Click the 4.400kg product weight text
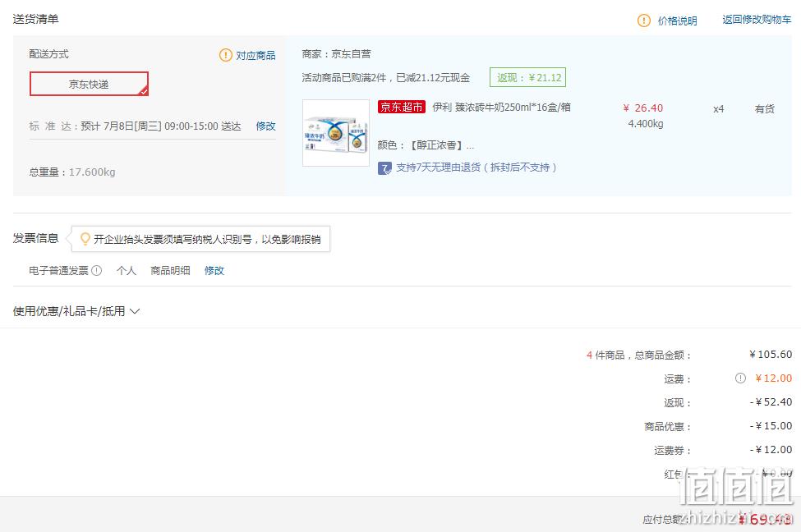Viewport: 801px width, 532px height. (645, 123)
